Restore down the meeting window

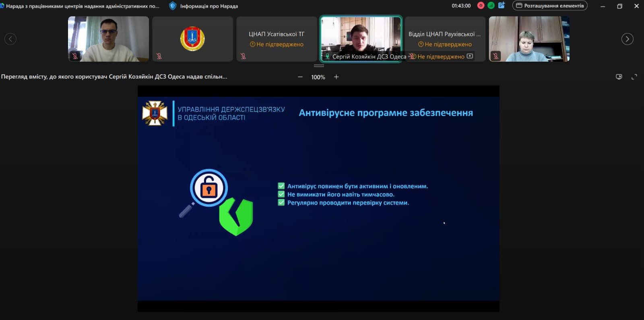click(619, 6)
